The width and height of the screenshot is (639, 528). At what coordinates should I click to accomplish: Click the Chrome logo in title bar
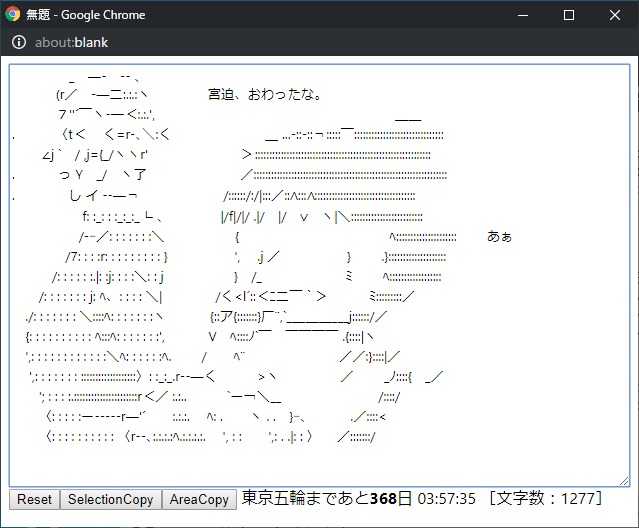(13, 15)
